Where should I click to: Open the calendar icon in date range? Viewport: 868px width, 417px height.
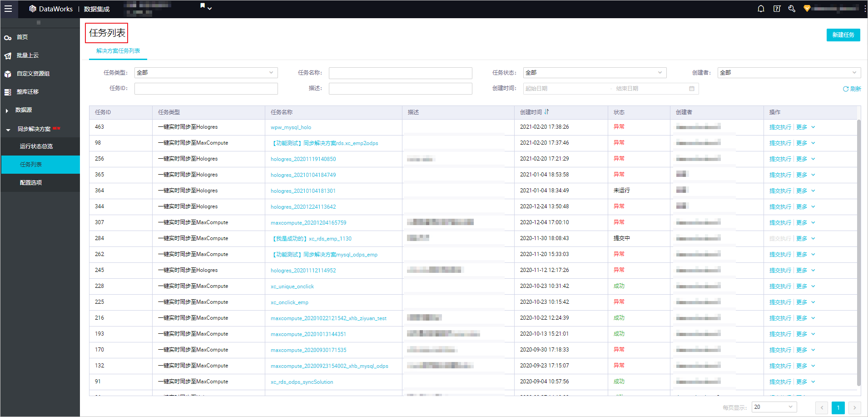point(692,89)
